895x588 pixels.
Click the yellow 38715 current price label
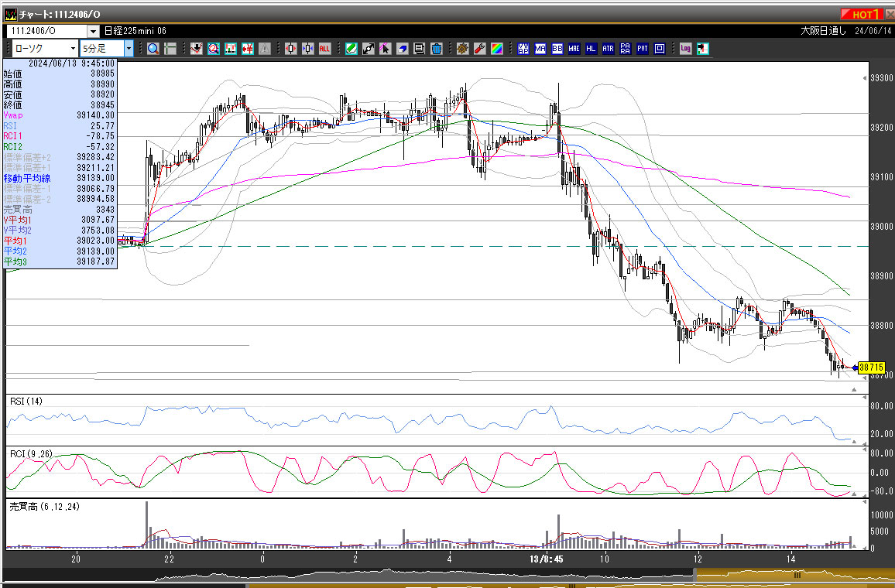872,367
